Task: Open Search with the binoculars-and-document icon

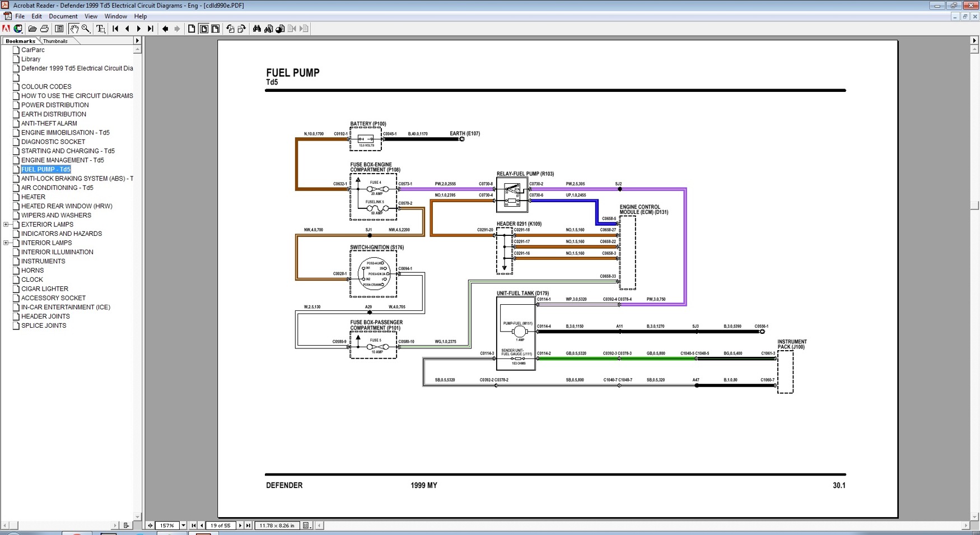Action: [x=268, y=29]
